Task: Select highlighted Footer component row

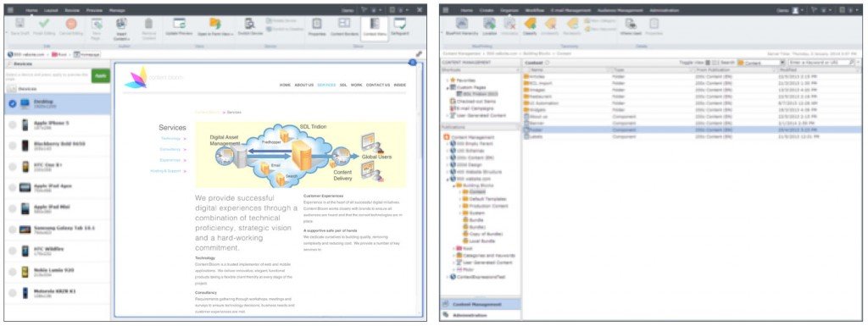Action: [x=692, y=130]
